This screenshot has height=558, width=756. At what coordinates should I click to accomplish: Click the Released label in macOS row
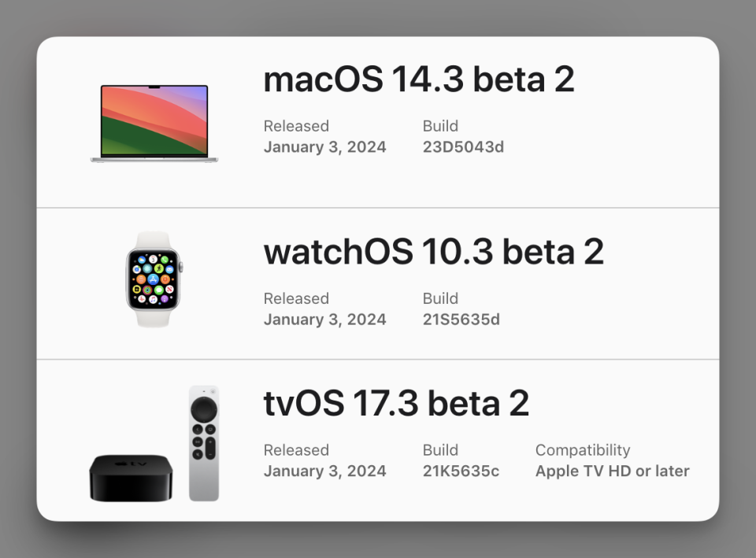pos(297,126)
